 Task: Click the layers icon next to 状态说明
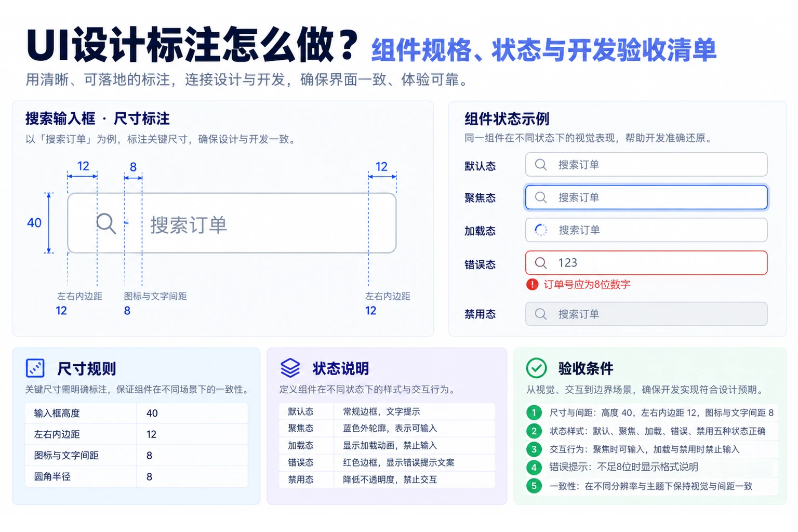290,368
